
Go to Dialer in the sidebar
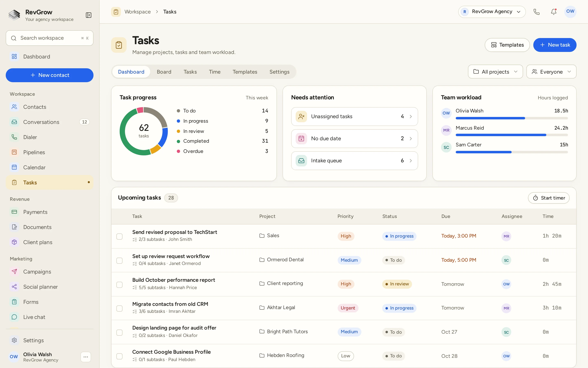(x=50, y=137)
